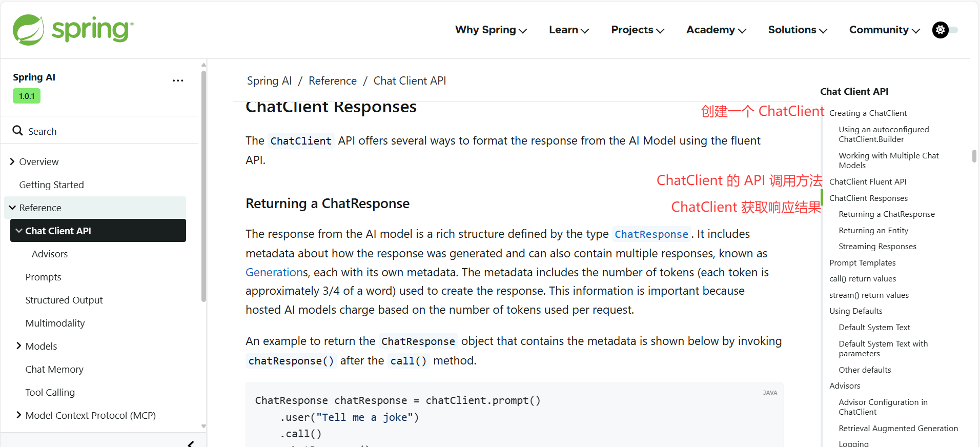
Task: Open the Solutions menu
Action: (798, 30)
